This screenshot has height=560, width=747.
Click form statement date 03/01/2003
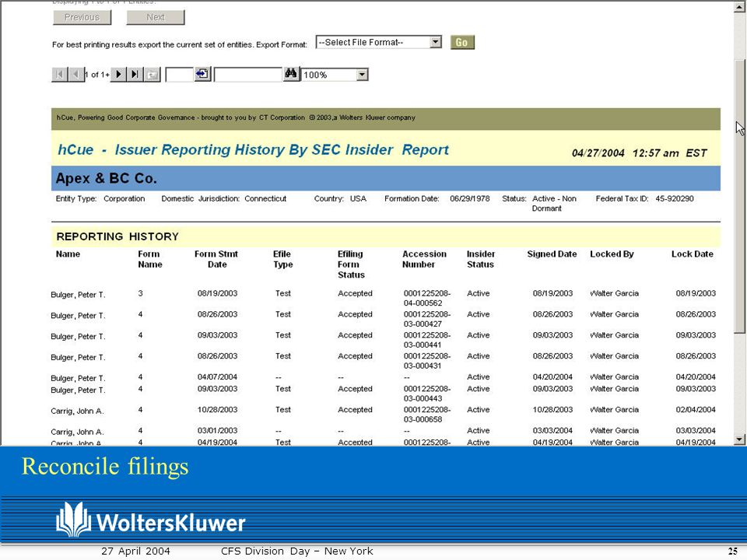pos(217,430)
